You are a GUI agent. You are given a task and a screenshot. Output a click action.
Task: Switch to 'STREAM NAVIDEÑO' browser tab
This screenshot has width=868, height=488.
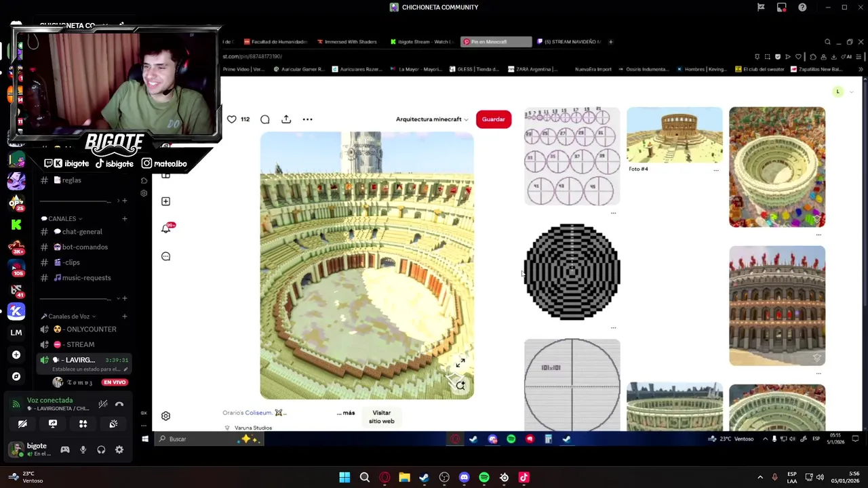(x=568, y=41)
